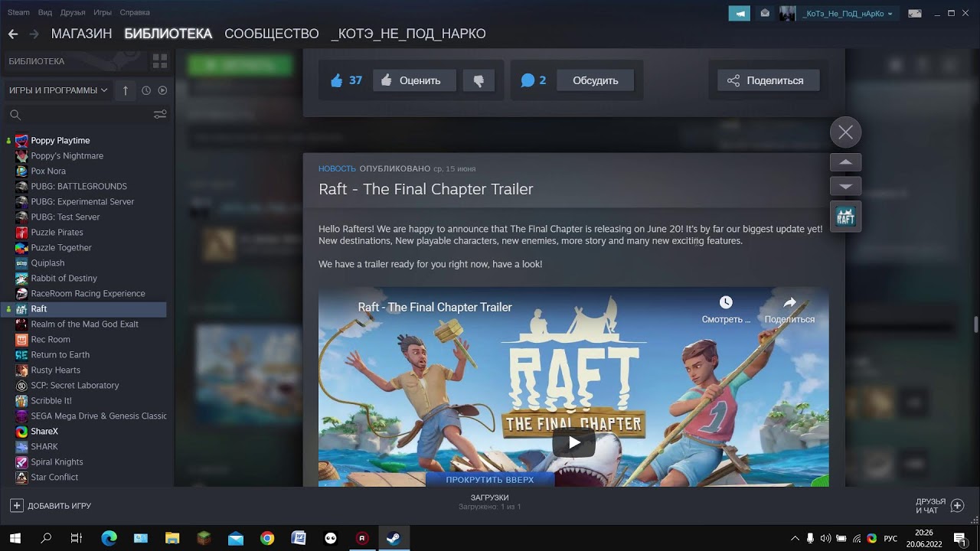The width and height of the screenshot is (980, 551).
Task: Open Microsoft Edge from taskbar
Action: coord(109,538)
